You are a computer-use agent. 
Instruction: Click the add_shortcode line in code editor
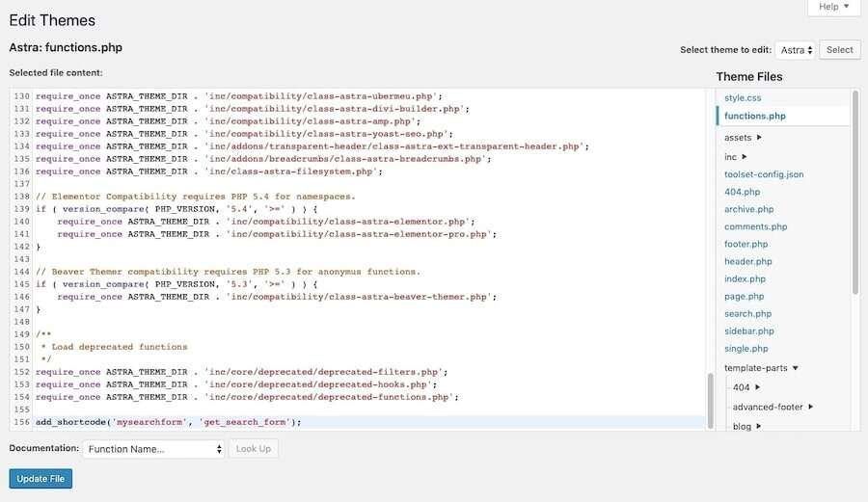pyautogui.click(x=169, y=422)
